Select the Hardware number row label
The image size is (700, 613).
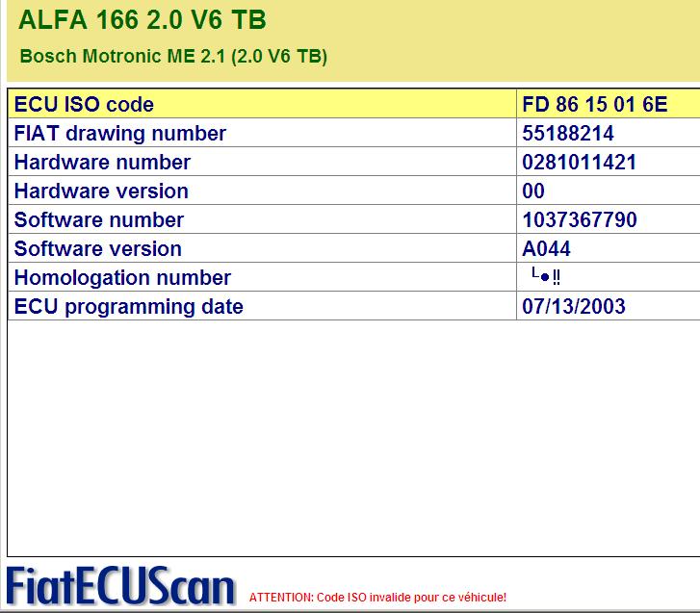[102, 162]
